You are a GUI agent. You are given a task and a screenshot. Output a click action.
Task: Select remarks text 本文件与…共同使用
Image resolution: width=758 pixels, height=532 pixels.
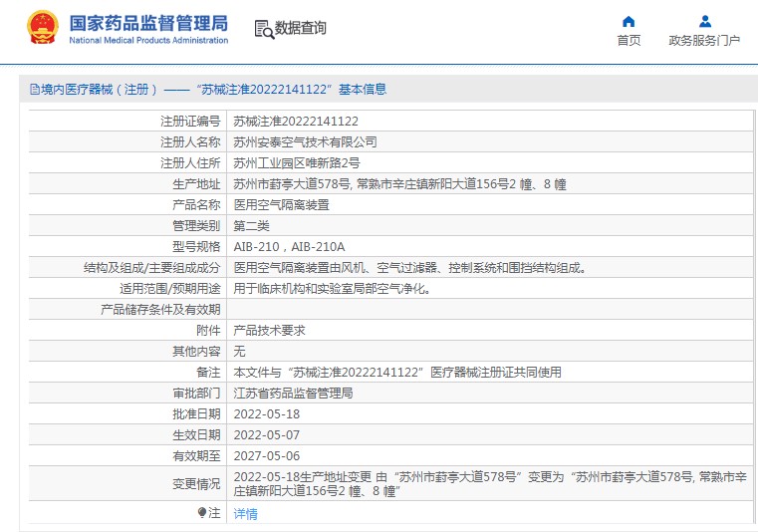[397, 372]
